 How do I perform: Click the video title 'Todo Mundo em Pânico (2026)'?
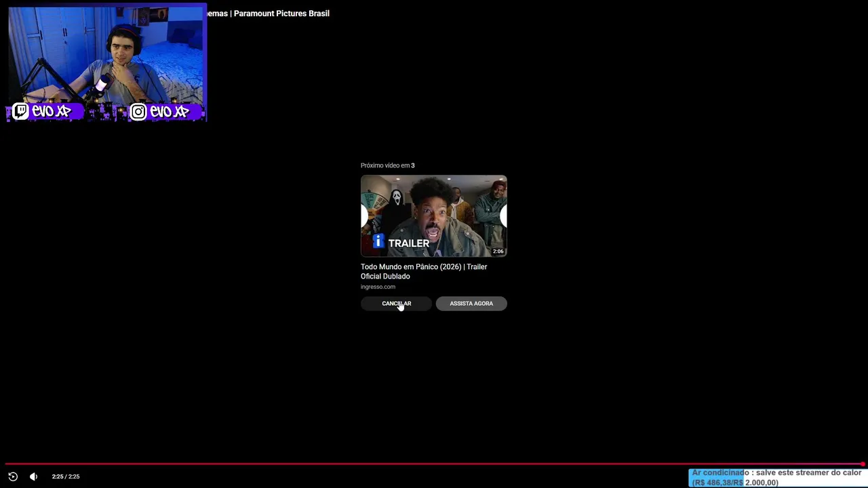(424, 271)
